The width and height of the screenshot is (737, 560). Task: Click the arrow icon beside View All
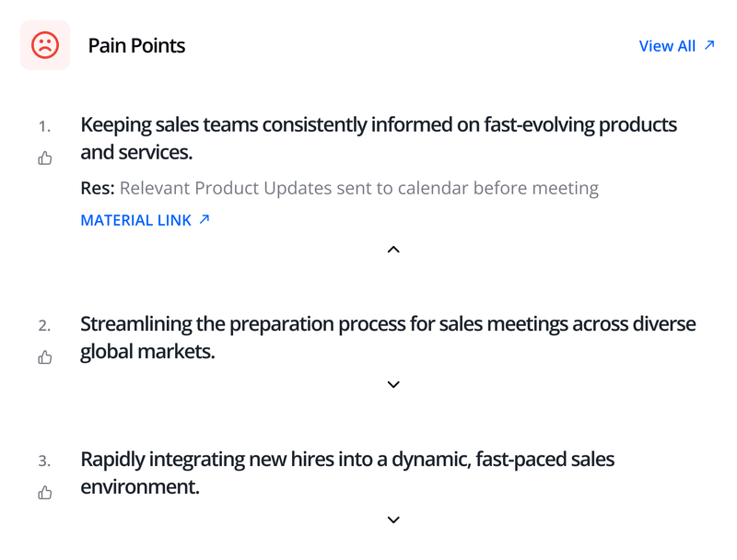pyautogui.click(x=708, y=44)
